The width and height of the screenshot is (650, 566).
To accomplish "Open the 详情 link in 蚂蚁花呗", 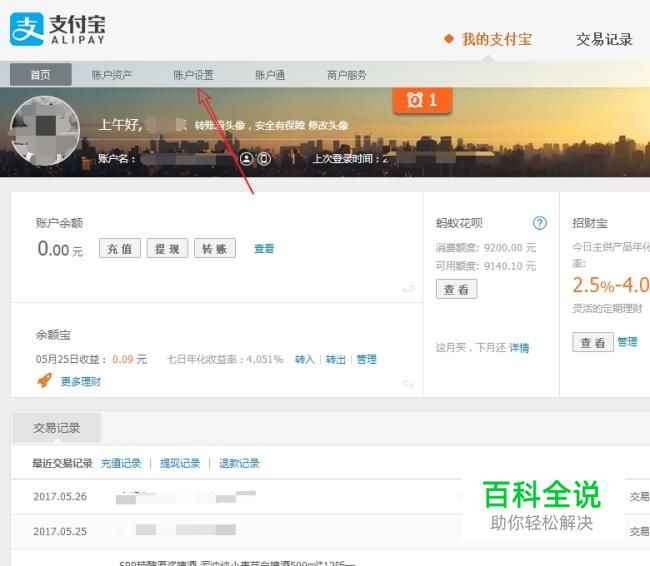I will click(519, 347).
